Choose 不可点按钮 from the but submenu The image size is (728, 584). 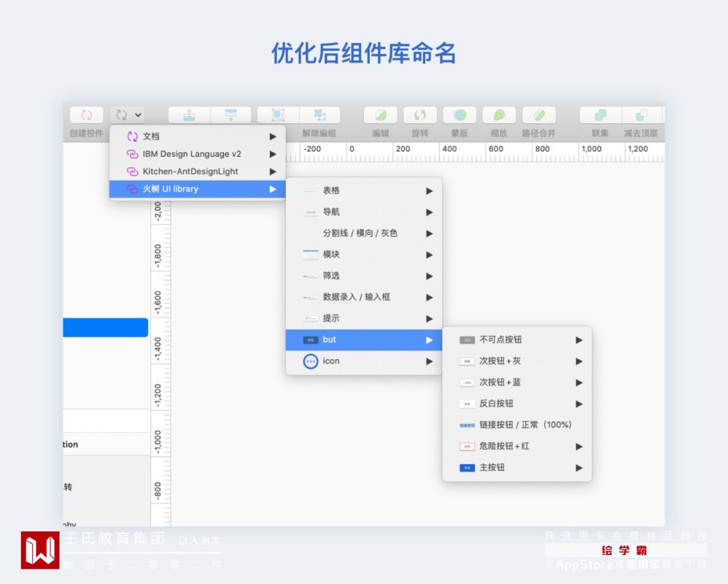pos(517,339)
